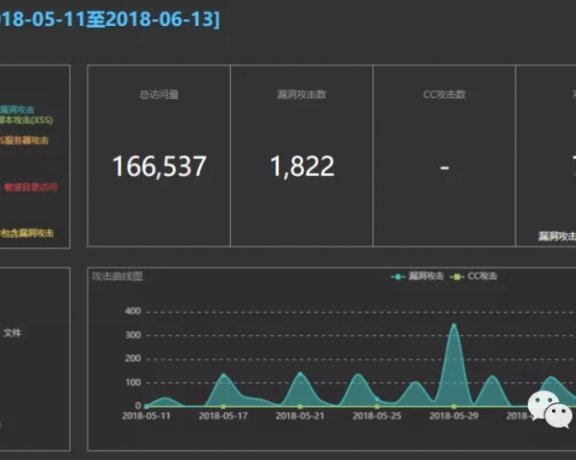Click the 脚本攻击(XSS) pie legend label
Image resolution: width=576 pixels, height=460 pixels.
coord(26,120)
